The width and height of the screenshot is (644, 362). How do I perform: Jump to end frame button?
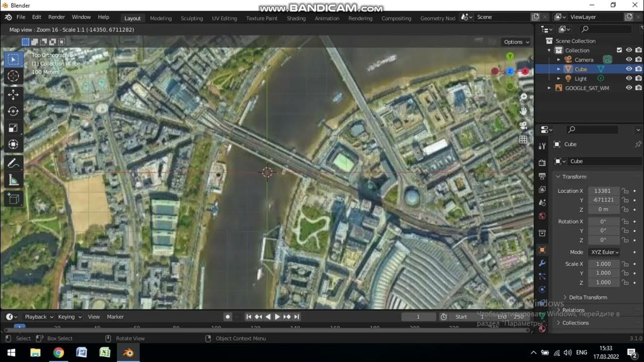click(297, 317)
